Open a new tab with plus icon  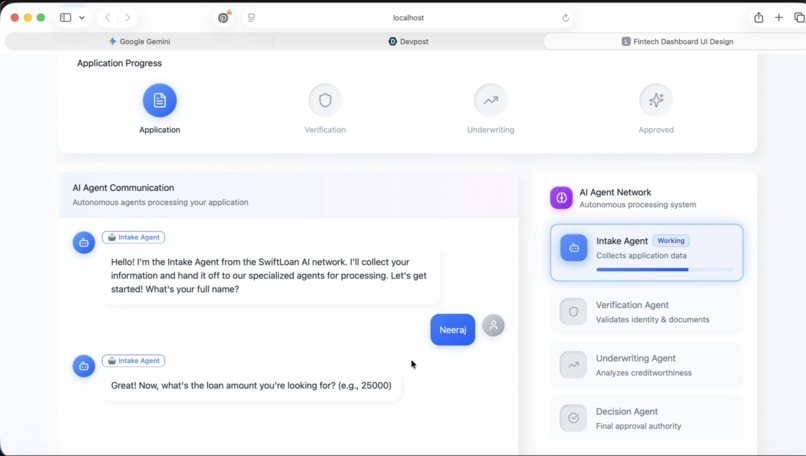tap(779, 17)
